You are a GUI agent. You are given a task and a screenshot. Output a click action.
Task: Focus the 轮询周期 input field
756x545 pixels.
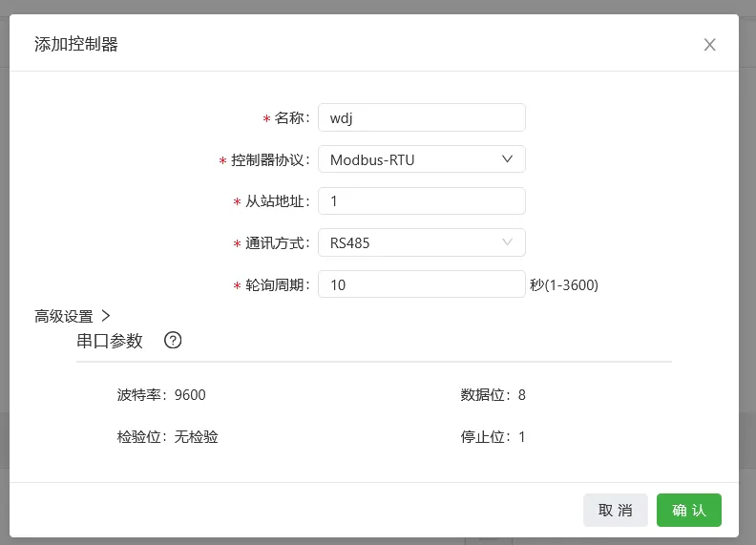[421, 284]
